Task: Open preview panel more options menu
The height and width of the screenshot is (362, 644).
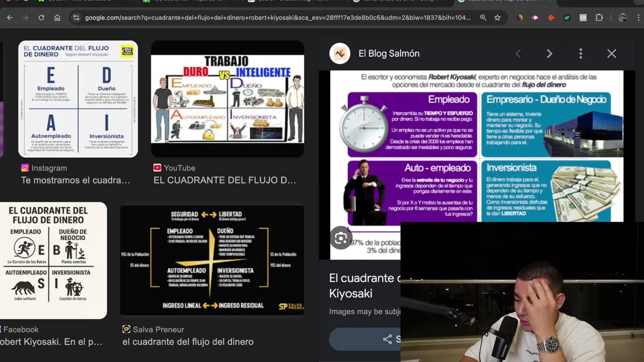Action: click(x=581, y=53)
